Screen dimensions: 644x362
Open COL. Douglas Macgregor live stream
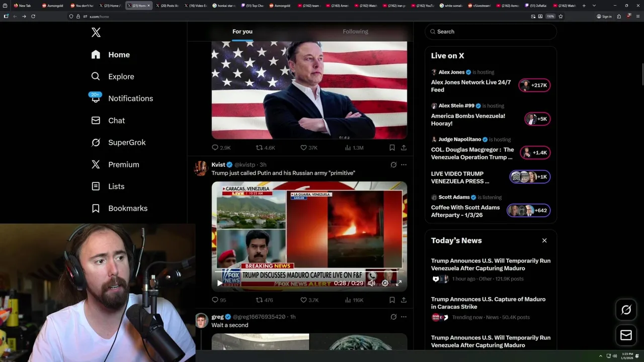pyautogui.click(x=472, y=153)
